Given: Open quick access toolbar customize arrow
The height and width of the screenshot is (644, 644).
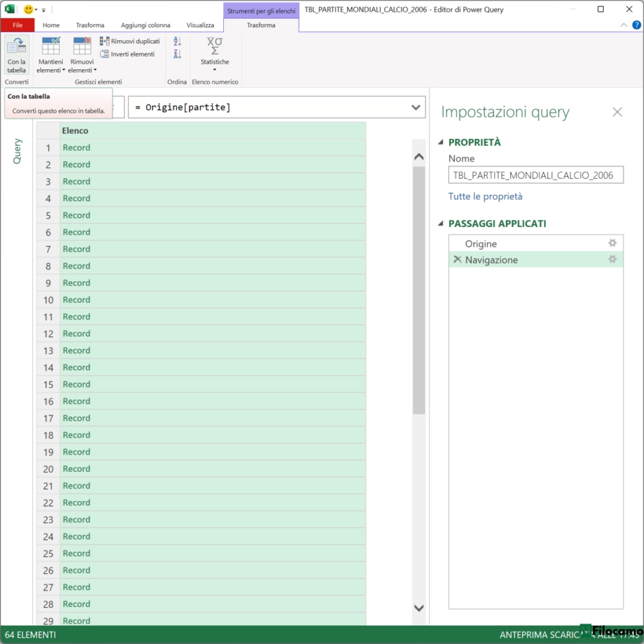Looking at the screenshot, I should (x=43, y=10).
